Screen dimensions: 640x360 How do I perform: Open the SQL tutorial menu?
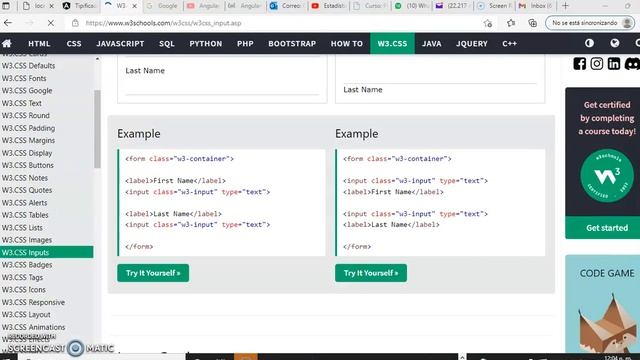(167, 43)
